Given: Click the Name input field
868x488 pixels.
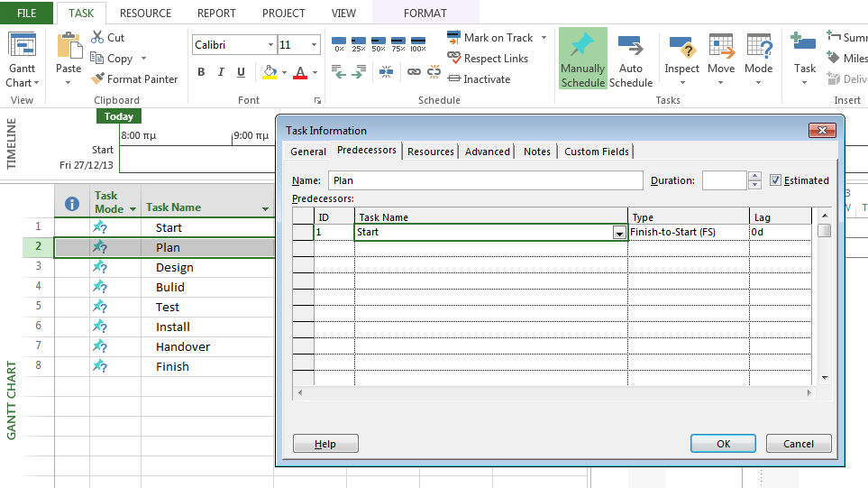Looking at the screenshot, I should click(486, 180).
